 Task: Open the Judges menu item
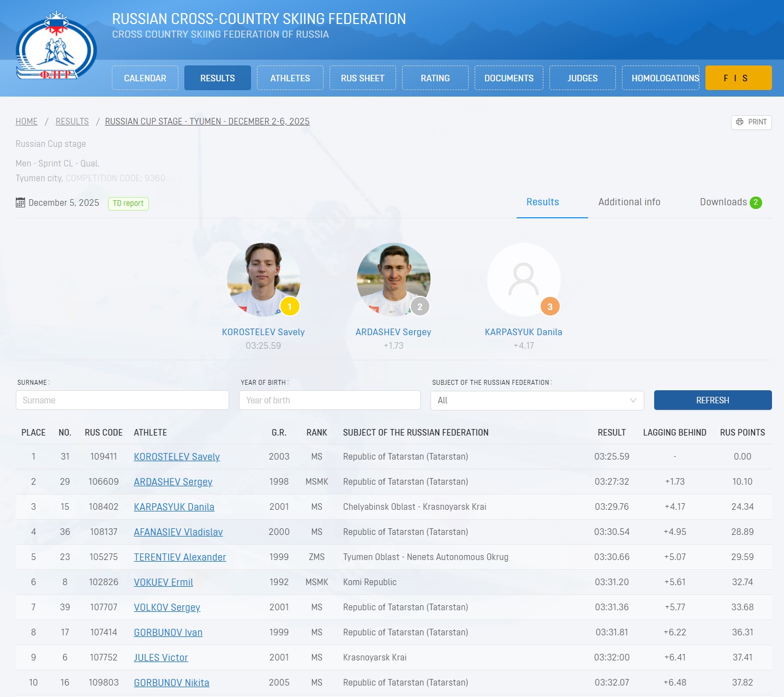(583, 78)
